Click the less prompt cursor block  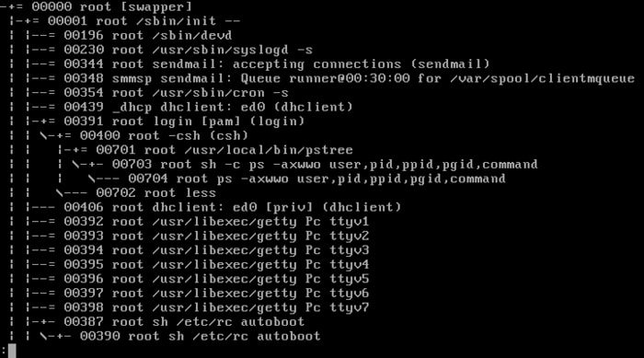click(12, 351)
